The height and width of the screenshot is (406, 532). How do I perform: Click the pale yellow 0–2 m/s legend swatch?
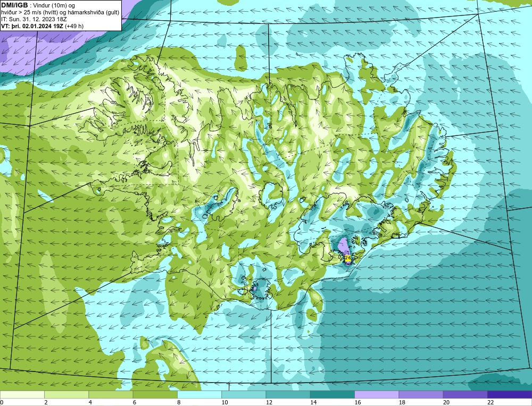click(22, 394)
